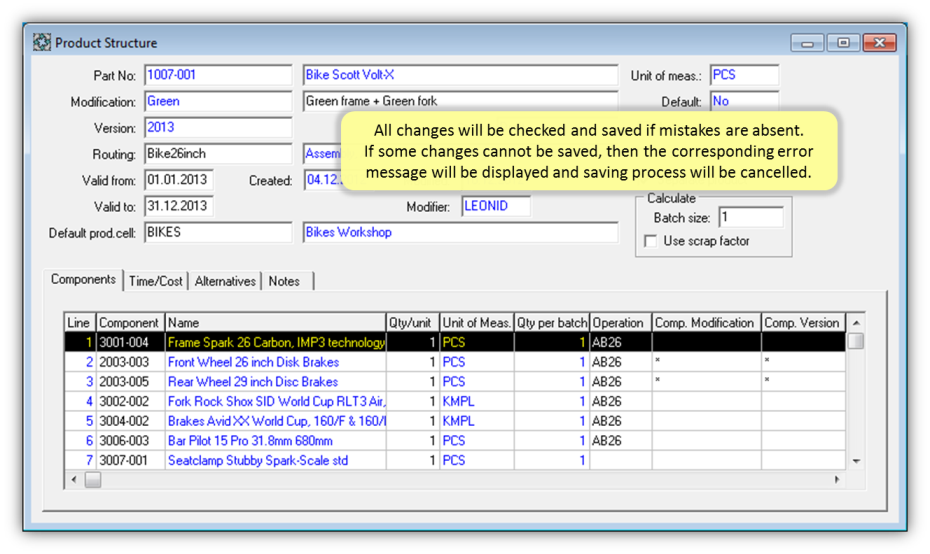
Task: Open the Time/Cost tab
Action: (x=155, y=281)
